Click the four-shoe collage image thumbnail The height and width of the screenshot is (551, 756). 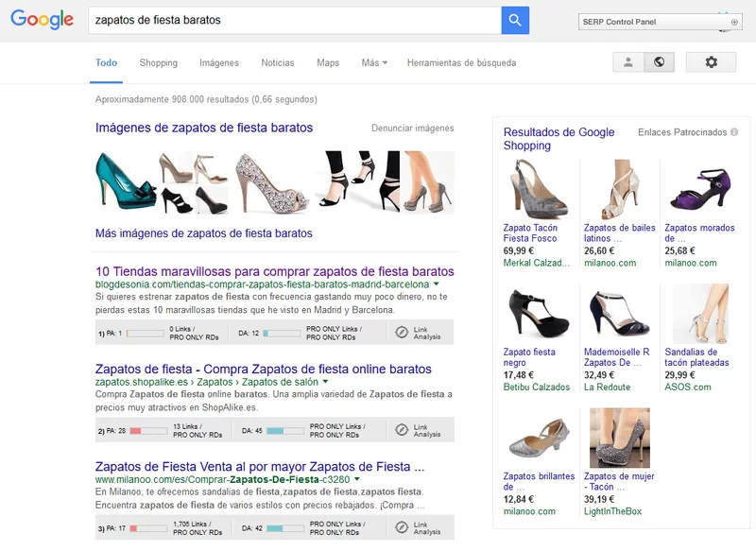click(x=194, y=181)
